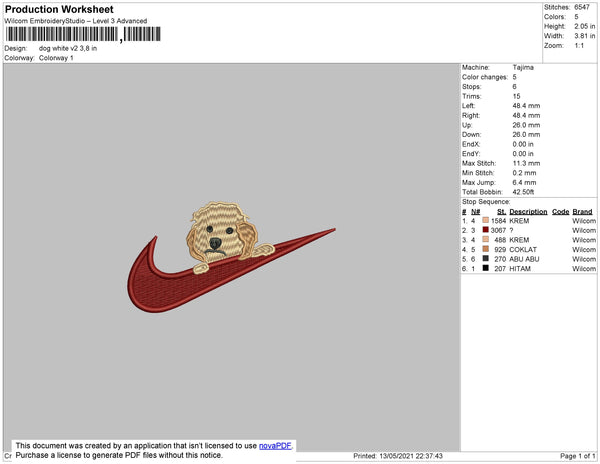Click the Total Bobbin value 42.50ft
The width and height of the screenshot is (600, 464).
click(523, 192)
